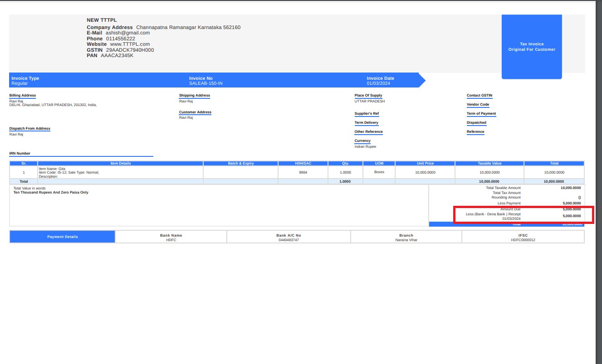602x364 pixels.
Task: Click the Tax Invoice Original For Customer badge
Action: point(532,47)
